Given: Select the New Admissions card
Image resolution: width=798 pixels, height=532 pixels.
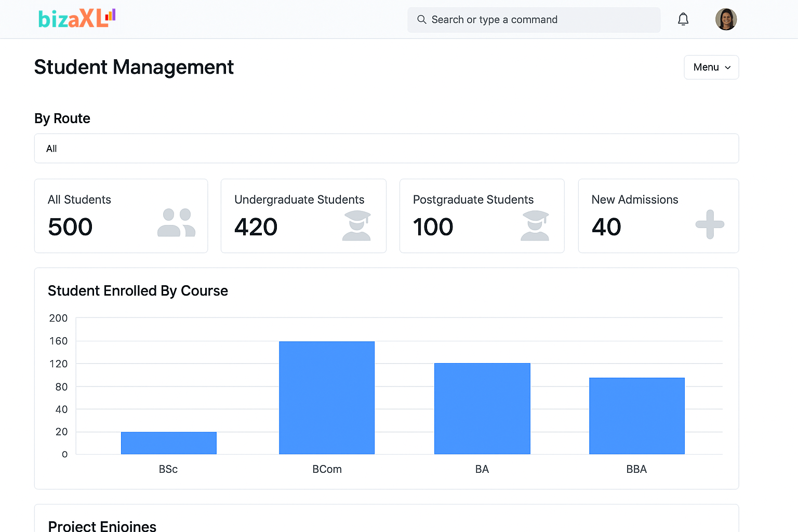Looking at the screenshot, I should coord(658,216).
